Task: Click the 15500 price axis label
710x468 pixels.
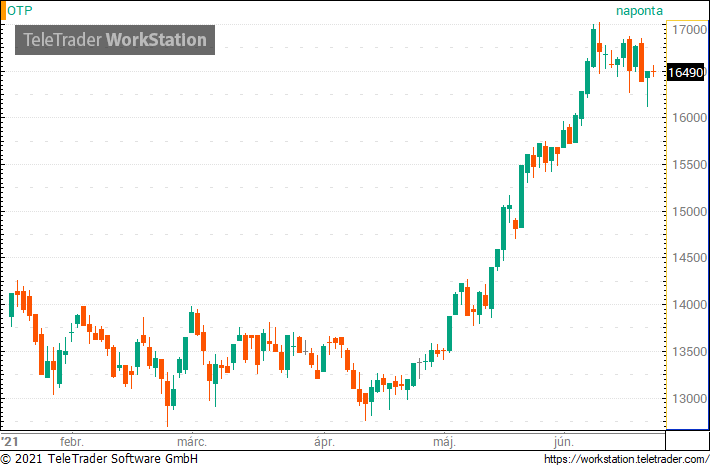Action: pos(689,165)
